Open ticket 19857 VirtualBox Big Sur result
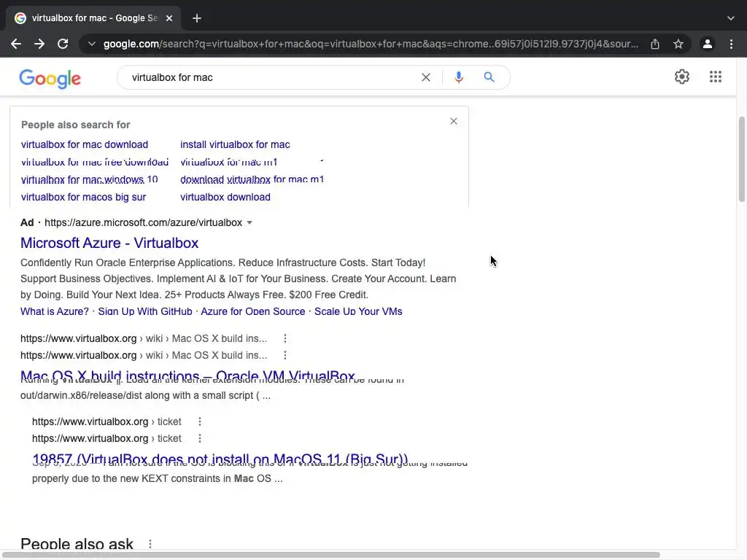The image size is (747, 560). point(220,459)
